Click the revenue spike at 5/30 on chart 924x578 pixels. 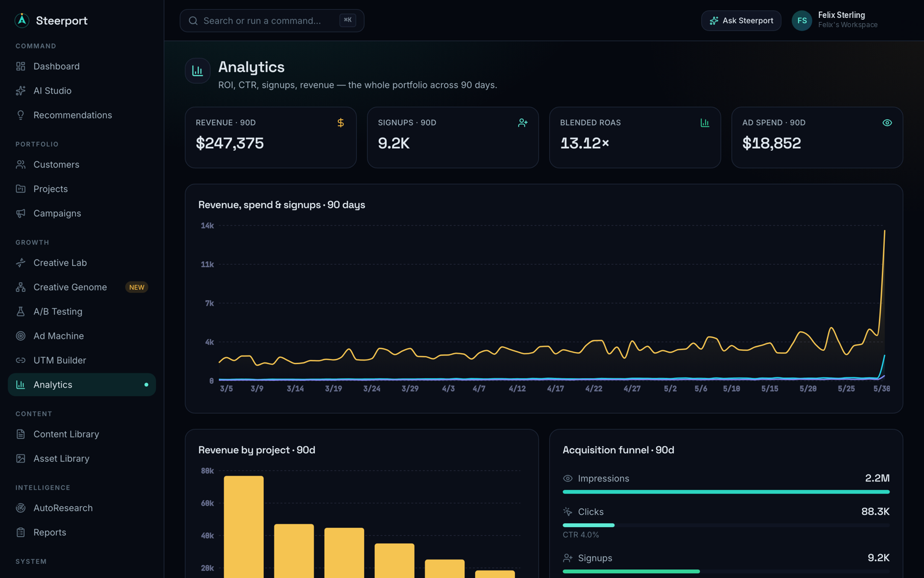(x=884, y=231)
